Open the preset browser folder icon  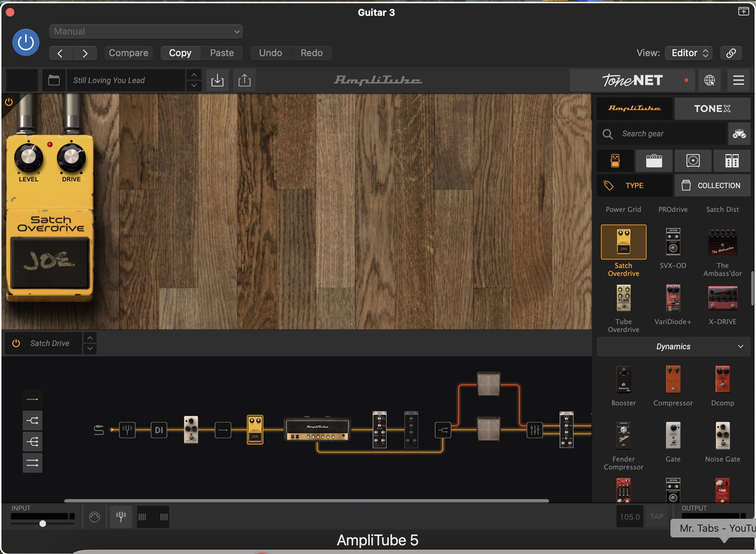(x=54, y=80)
